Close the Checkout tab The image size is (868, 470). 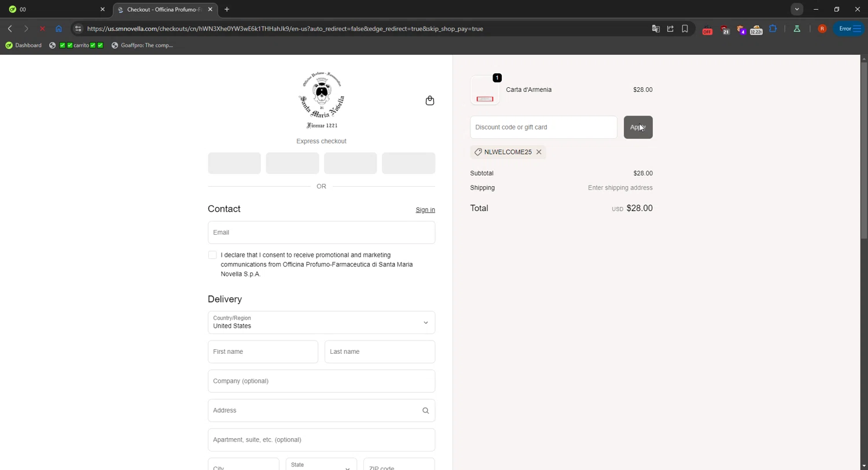[210, 9]
